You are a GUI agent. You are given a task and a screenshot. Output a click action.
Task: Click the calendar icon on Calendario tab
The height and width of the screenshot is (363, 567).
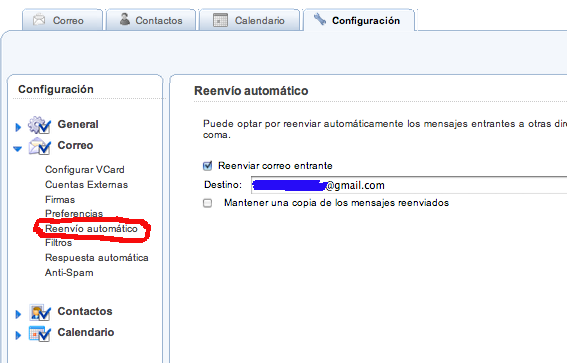pos(220,20)
